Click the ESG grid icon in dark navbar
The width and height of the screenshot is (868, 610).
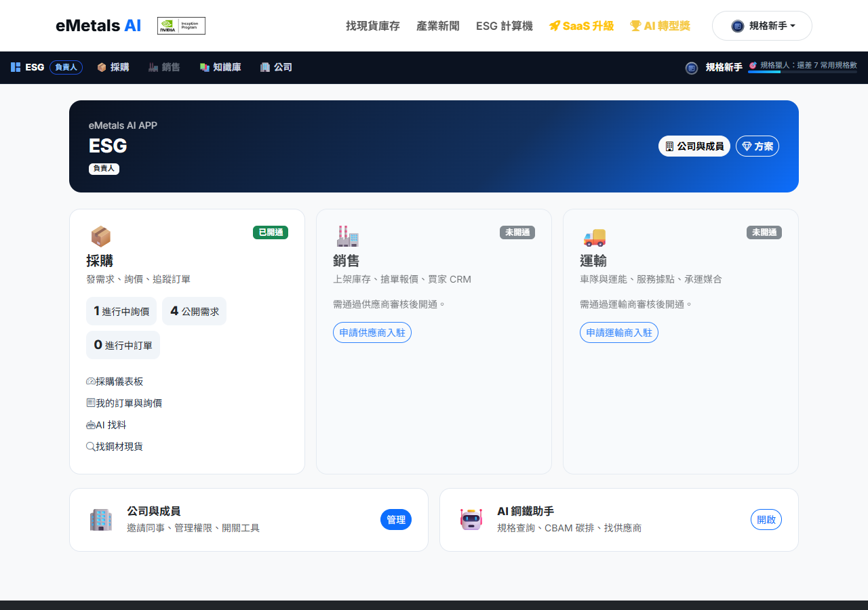(x=16, y=67)
